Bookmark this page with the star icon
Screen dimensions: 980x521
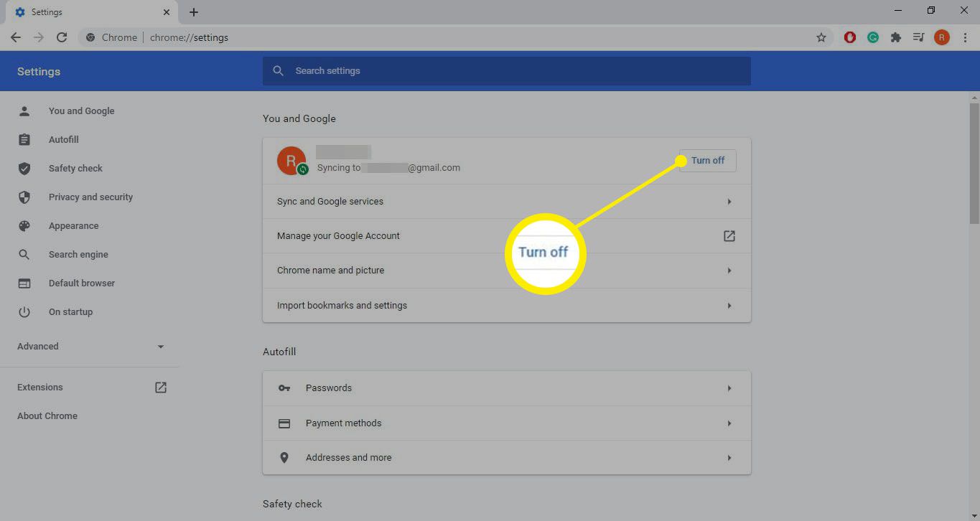click(821, 37)
